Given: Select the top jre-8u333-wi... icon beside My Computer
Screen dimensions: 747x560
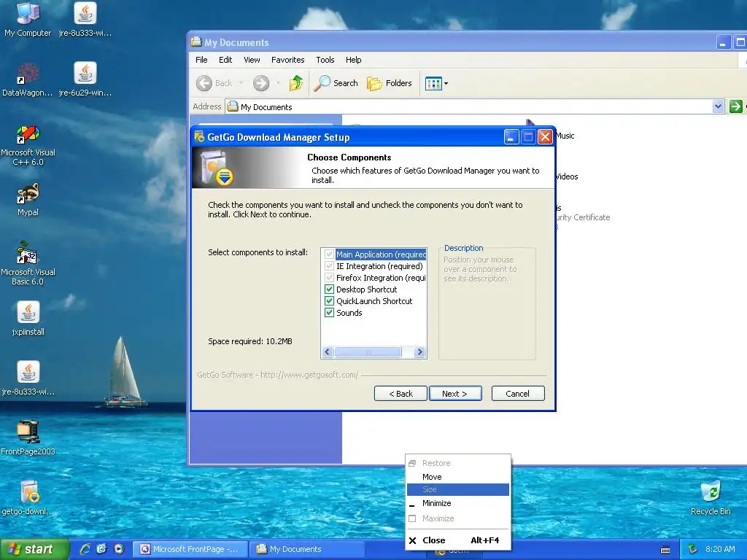Looking at the screenshot, I should (85, 19).
